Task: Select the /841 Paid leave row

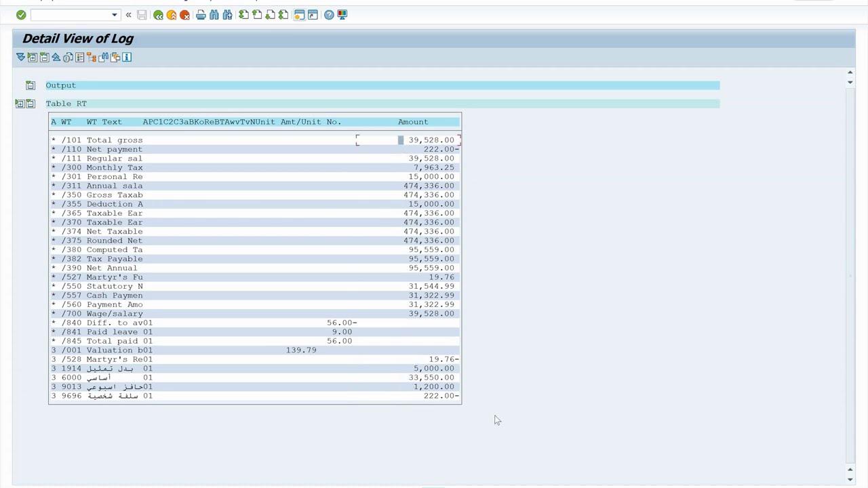Action: click(x=255, y=332)
